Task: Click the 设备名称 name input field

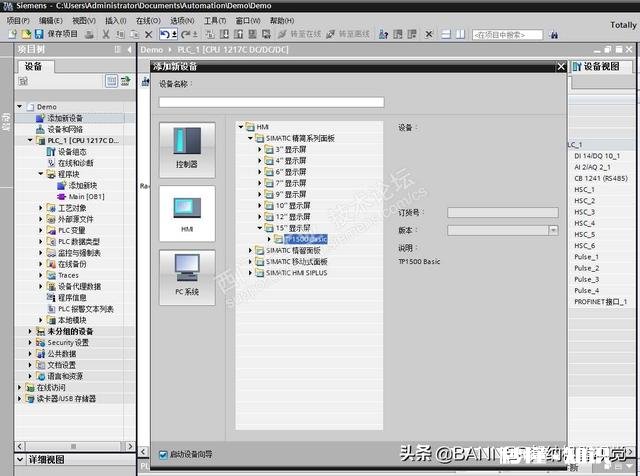Action: coord(271,102)
